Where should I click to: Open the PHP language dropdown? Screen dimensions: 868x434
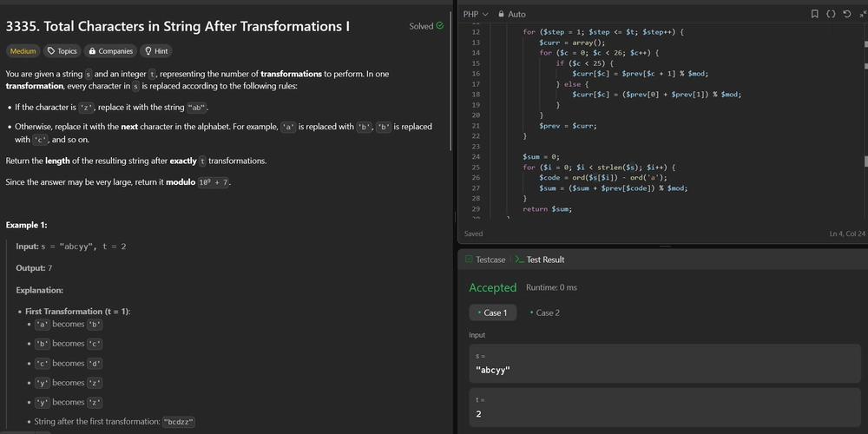tap(476, 14)
